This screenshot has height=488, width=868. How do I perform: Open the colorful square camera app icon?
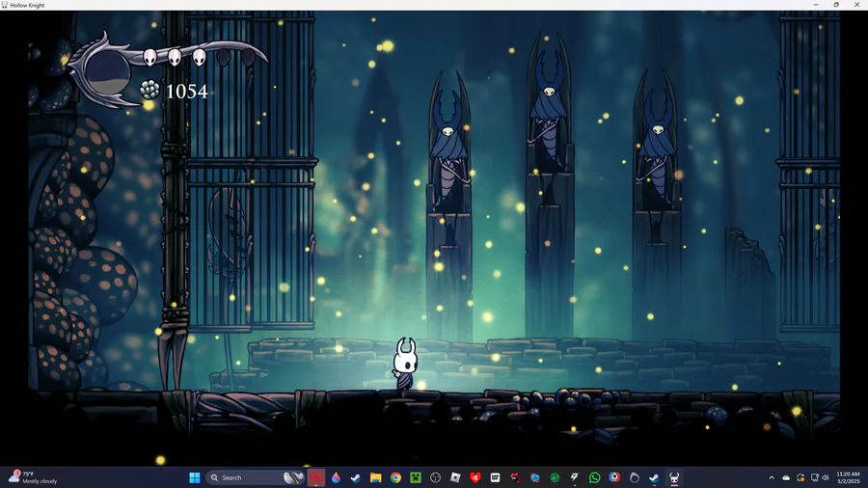pos(614,477)
